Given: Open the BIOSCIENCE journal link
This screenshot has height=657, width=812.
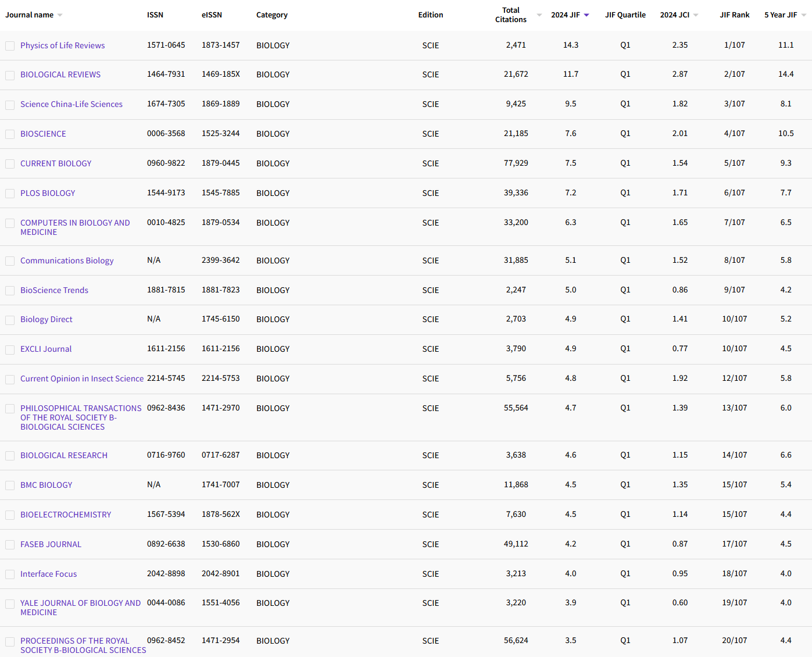Looking at the screenshot, I should pos(43,134).
